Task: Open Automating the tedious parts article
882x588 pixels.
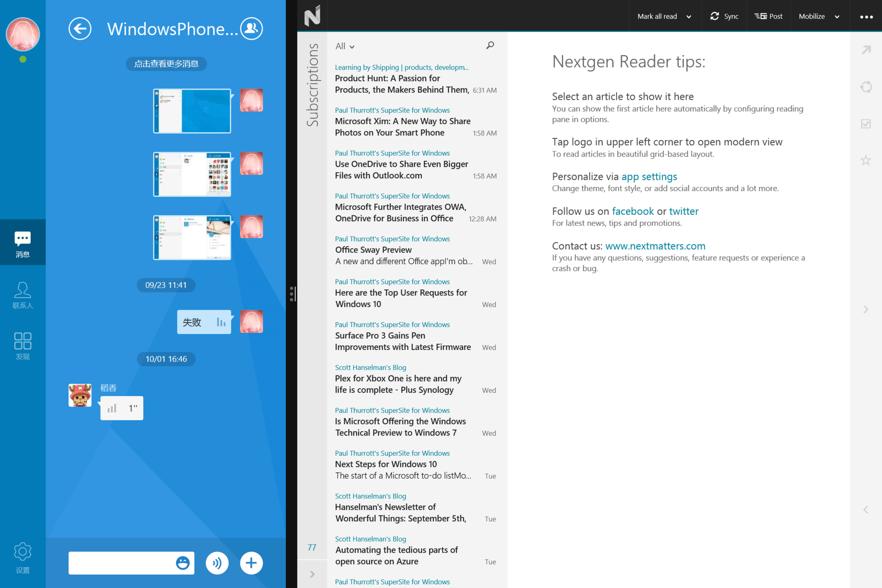Action: [416, 550]
